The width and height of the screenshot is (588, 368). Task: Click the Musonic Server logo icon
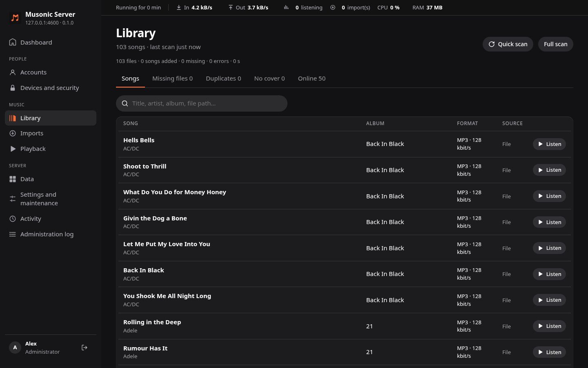15,18
